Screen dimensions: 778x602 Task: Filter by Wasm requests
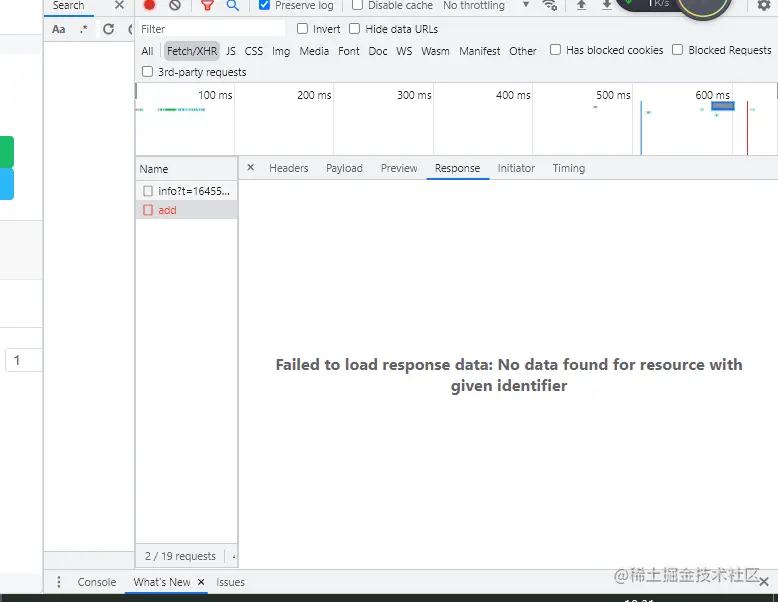coord(435,51)
